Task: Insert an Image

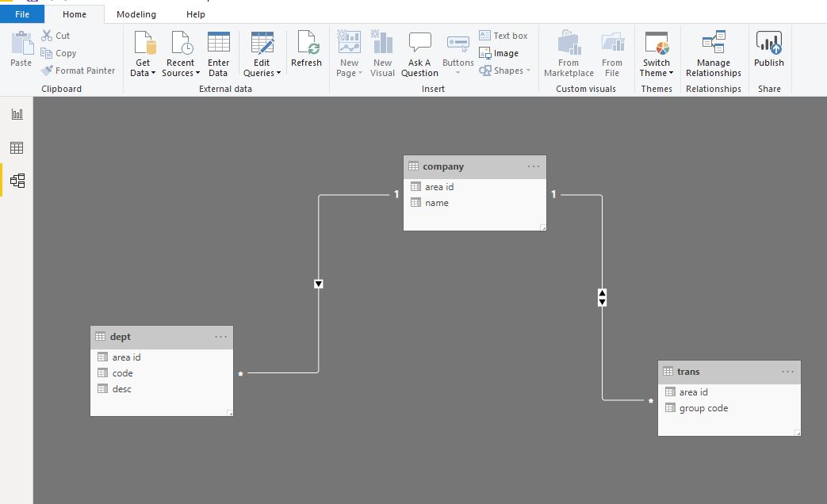Action: 499,53
